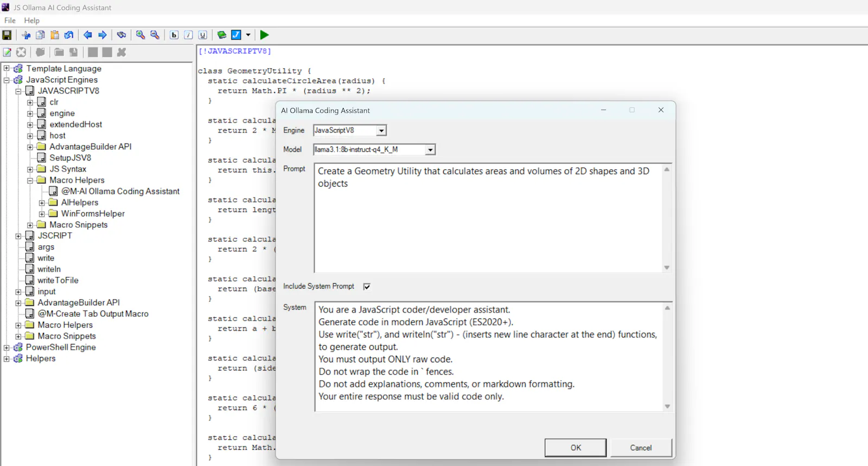This screenshot has width=868, height=466.
Task: Expand the clr tree node
Action: point(30,102)
